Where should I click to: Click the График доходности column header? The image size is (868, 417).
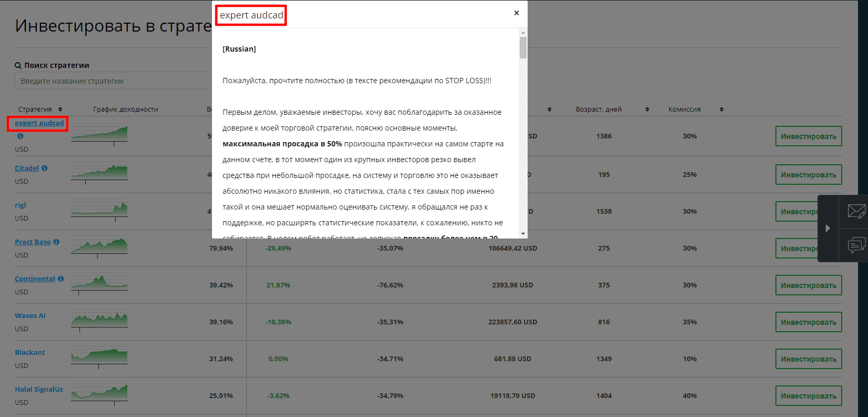[126, 110]
